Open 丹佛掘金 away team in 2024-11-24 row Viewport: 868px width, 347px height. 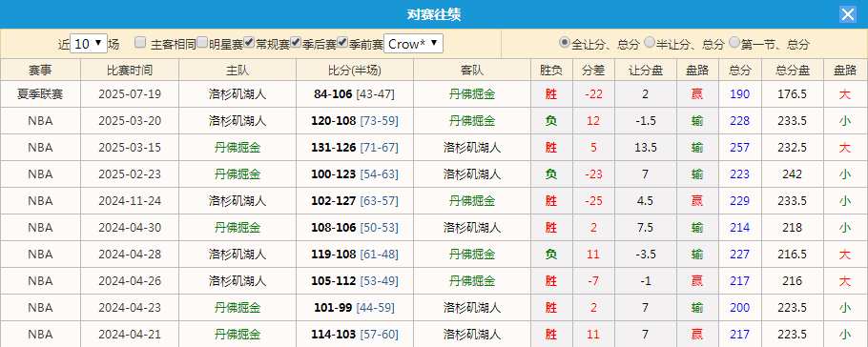click(472, 201)
